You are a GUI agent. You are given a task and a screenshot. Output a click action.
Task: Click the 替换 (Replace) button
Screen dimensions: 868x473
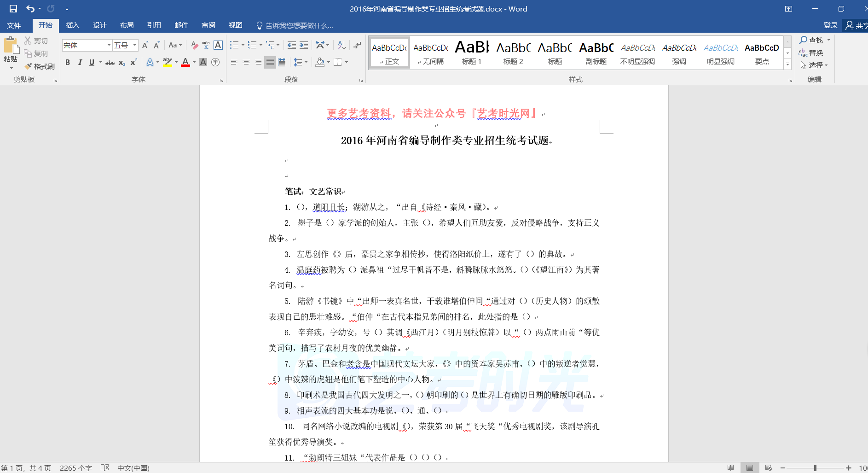[x=811, y=53]
